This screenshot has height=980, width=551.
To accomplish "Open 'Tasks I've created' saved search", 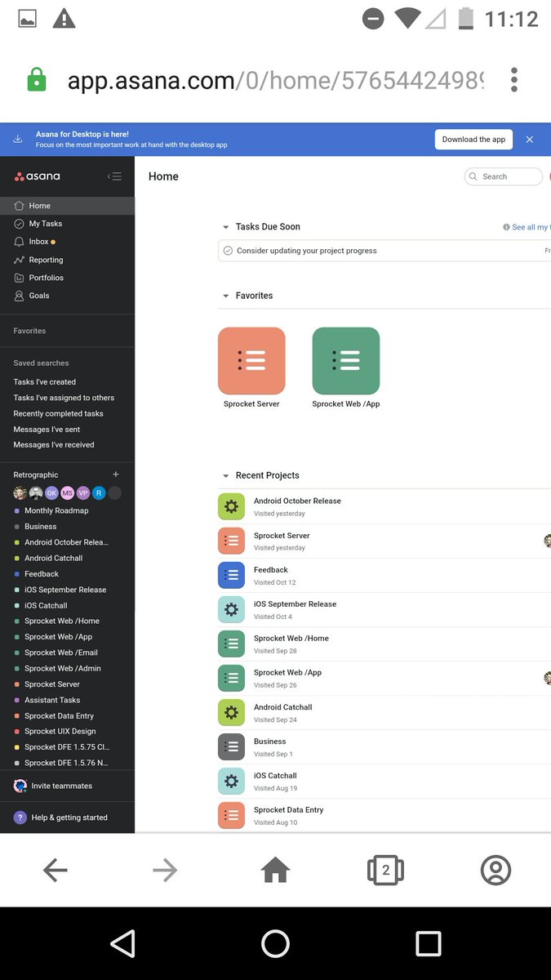I will (x=45, y=382).
